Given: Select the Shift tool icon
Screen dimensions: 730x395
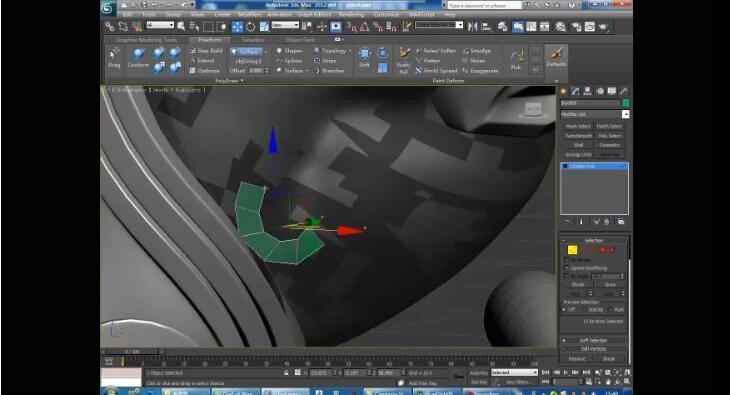Looking at the screenshot, I should click(x=365, y=58).
